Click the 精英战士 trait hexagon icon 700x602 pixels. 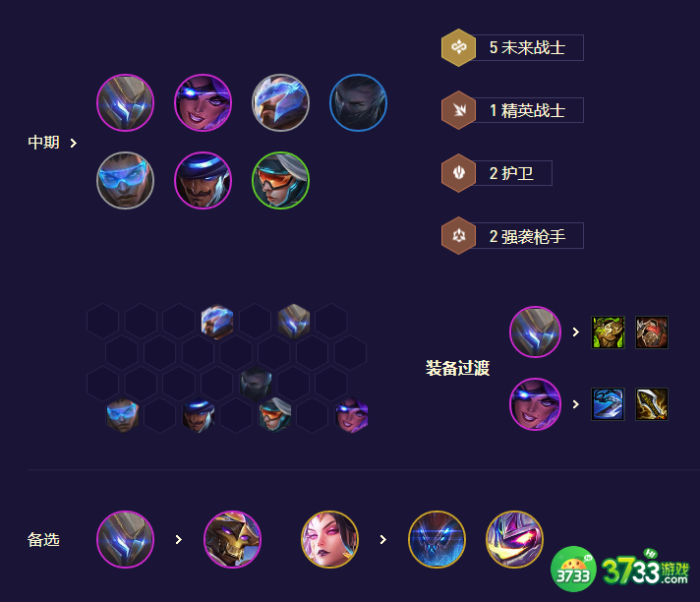pyautogui.click(x=458, y=110)
